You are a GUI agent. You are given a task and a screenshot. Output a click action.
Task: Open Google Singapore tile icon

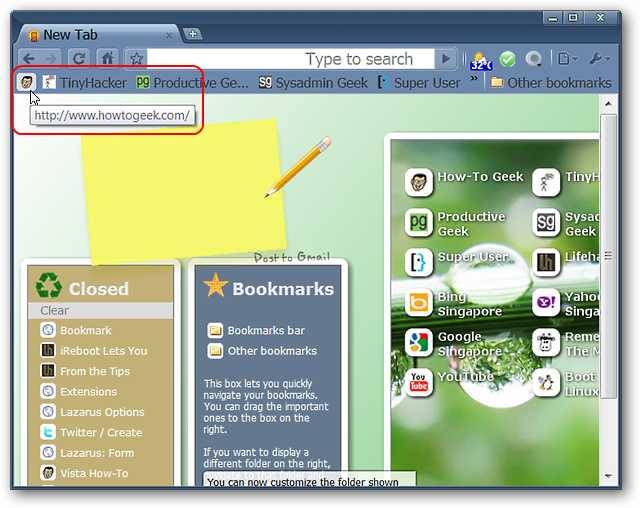(418, 342)
